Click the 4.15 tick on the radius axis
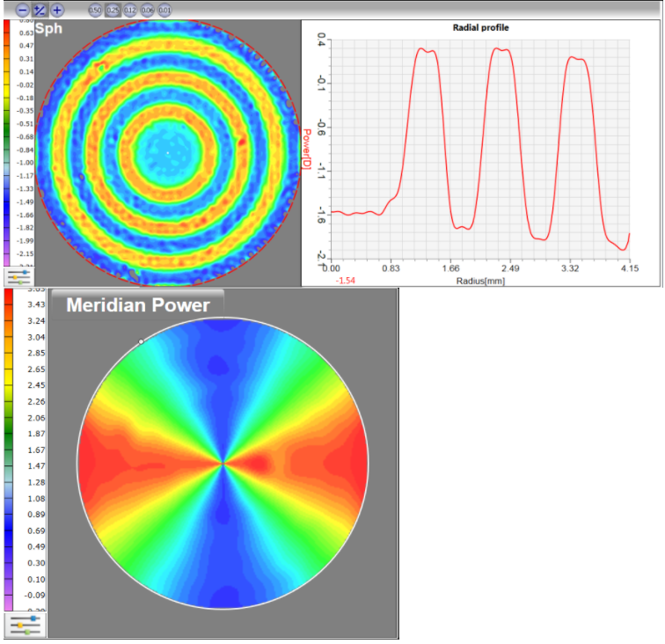Viewport: 665px width, 644px height. (630, 268)
